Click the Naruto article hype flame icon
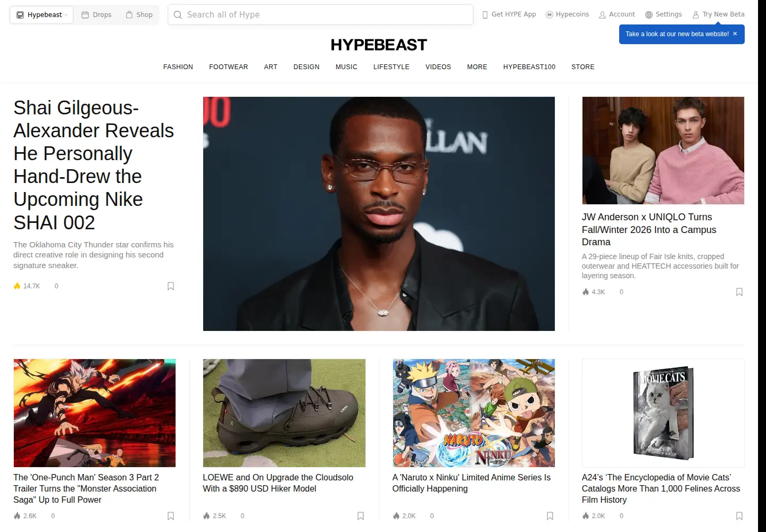The width and height of the screenshot is (766, 532). [396, 516]
